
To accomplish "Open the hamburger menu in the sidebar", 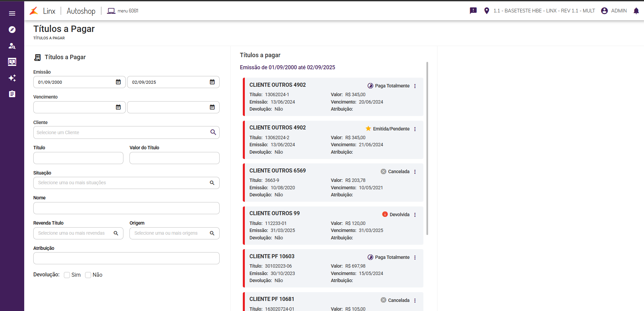I will point(12,13).
